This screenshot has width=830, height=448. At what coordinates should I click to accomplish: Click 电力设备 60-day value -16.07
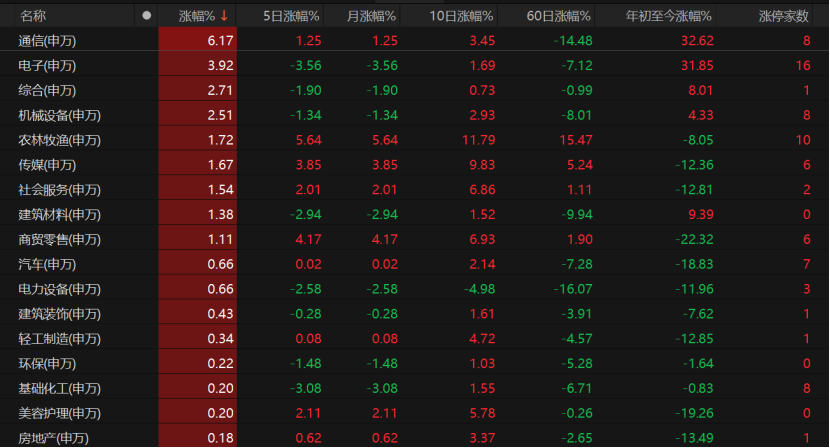point(573,289)
